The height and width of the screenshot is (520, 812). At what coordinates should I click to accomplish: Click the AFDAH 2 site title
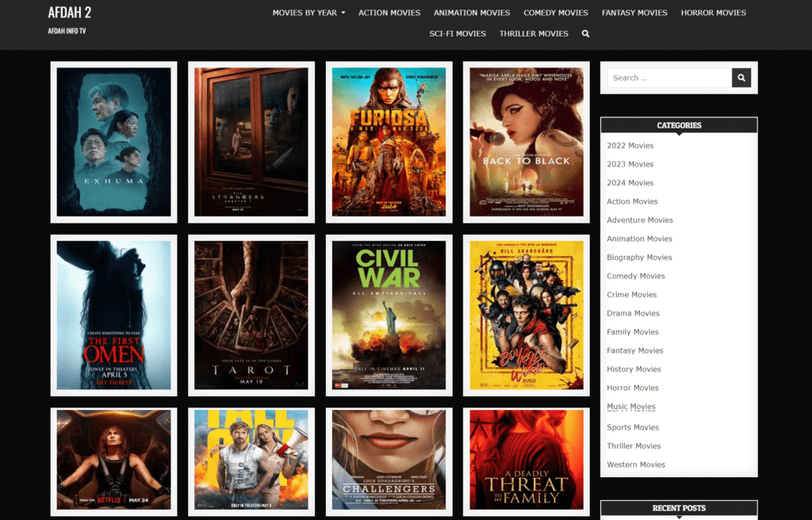69,13
